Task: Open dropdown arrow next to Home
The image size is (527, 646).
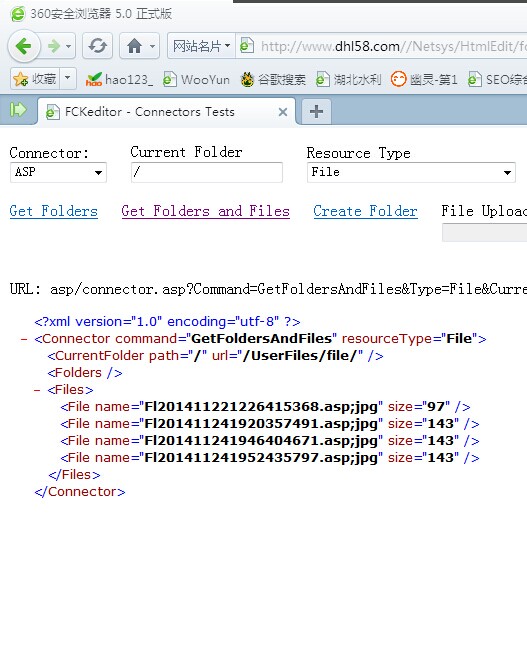Action: click(152, 46)
